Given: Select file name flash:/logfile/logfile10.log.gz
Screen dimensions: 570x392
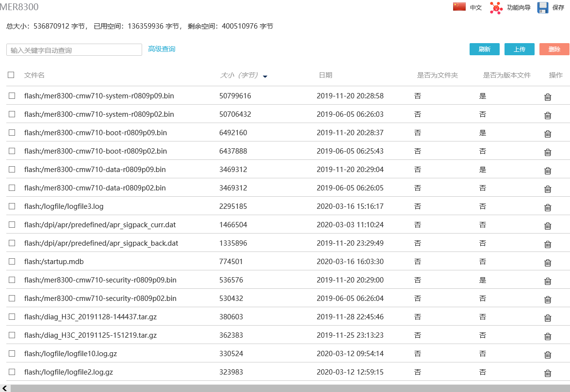Looking at the screenshot, I should (70, 354).
